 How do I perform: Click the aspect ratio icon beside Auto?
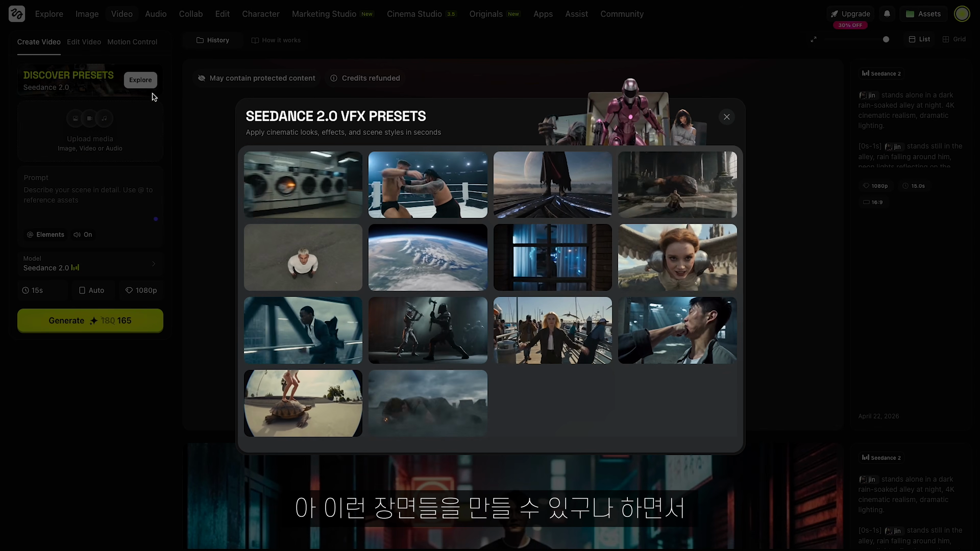(82, 290)
